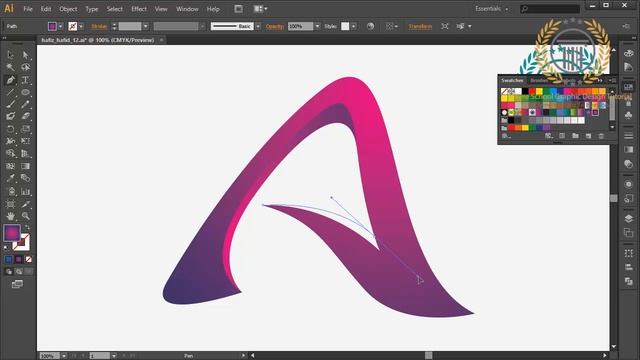Switch to the Brushes tab in panel
Image resolution: width=640 pixels, height=360 pixels.
tap(539, 80)
